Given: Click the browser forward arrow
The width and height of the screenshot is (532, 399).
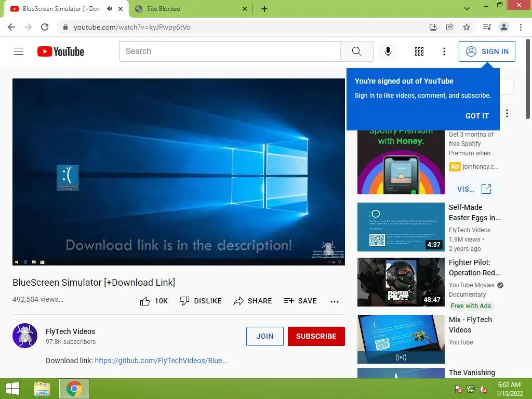Looking at the screenshot, I should point(28,27).
